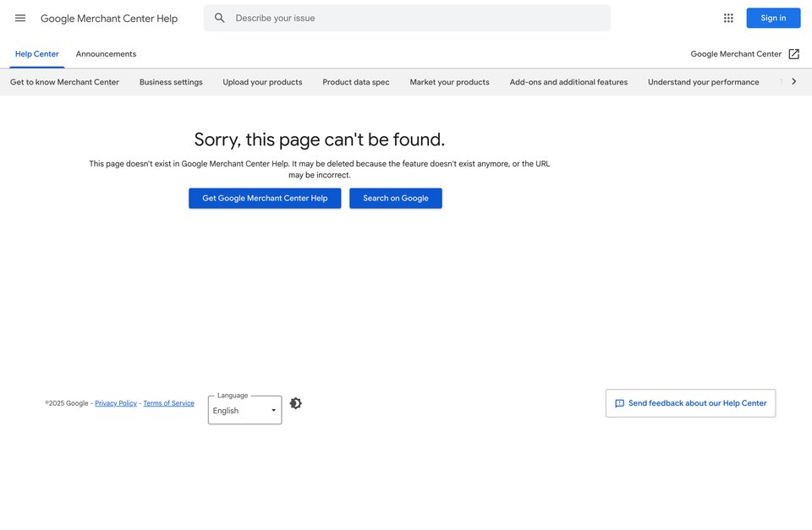The image size is (812, 530).
Task: Open the Terms of Service link
Action: 169,403
